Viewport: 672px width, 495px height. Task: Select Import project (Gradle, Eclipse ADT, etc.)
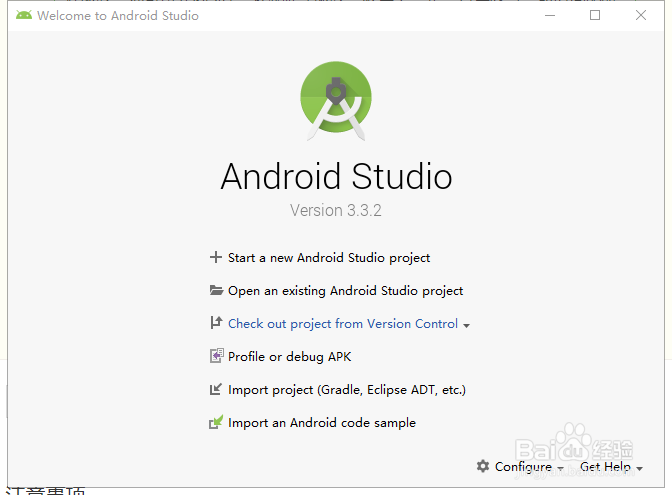coord(347,390)
